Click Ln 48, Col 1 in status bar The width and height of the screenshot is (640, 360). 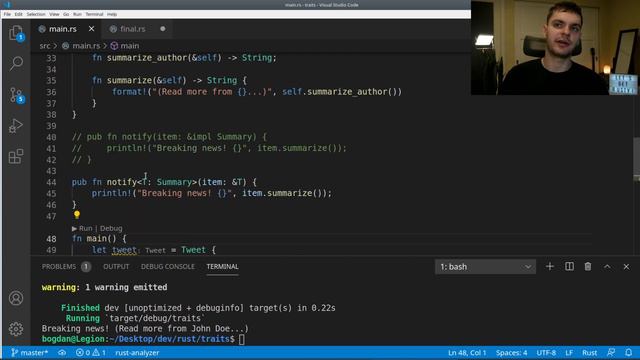point(467,353)
